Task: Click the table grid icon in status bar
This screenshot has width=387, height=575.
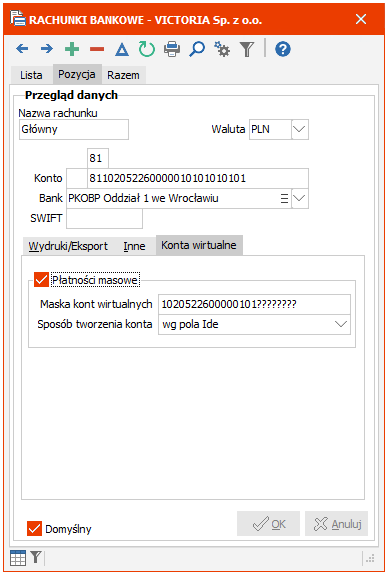Action: (x=18, y=558)
